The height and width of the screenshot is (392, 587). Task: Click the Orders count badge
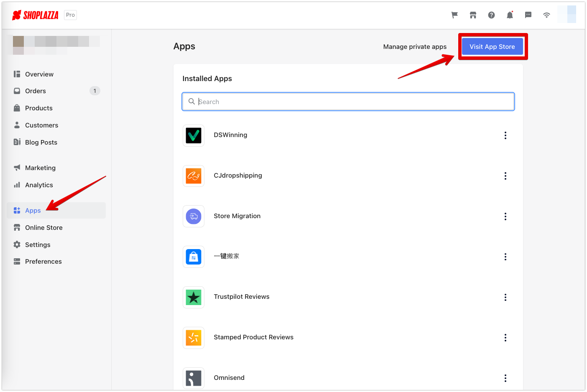95,91
